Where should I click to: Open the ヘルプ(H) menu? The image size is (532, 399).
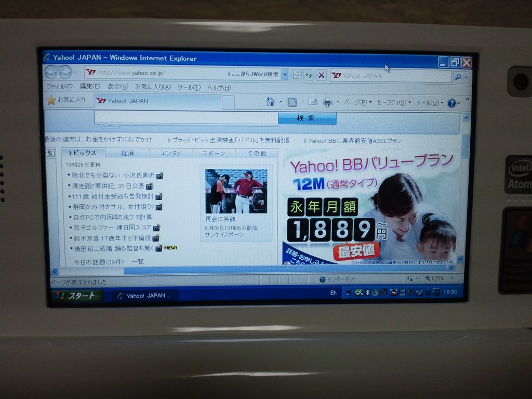pyautogui.click(x=219, y=87)
